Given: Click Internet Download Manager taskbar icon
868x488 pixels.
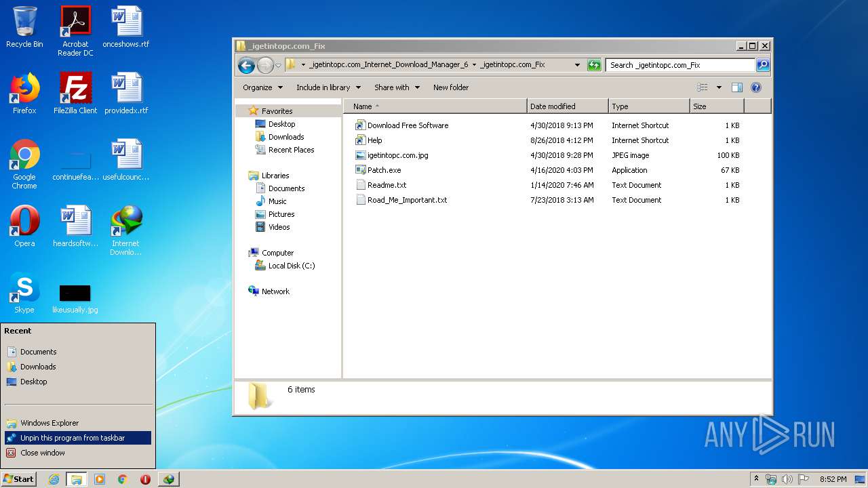Looking at the screenshot, I should point(168,479).
